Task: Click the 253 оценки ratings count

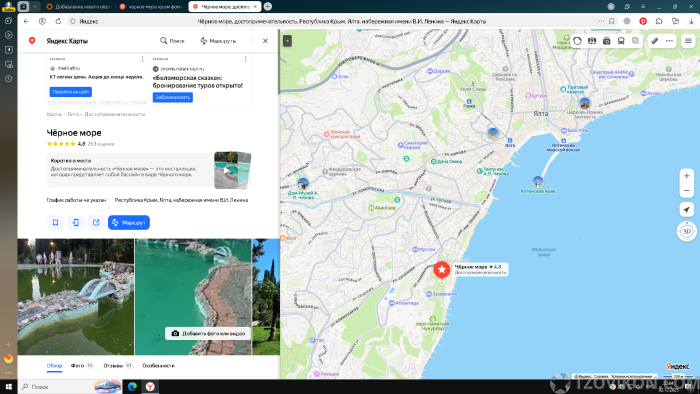Action: (x=101, y=144)
